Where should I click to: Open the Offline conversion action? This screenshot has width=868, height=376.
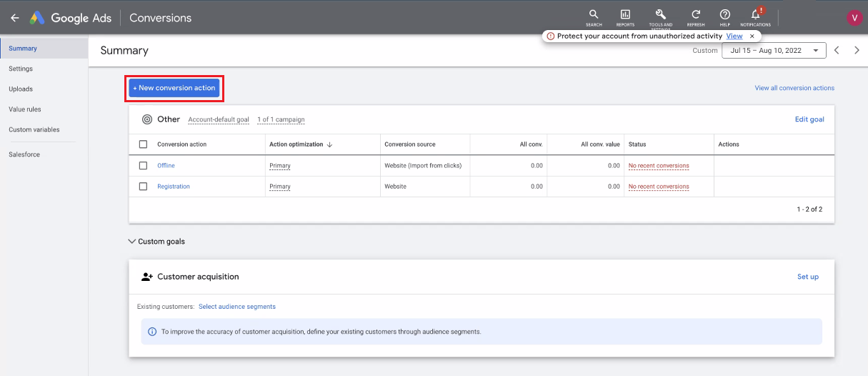tap(166, 166)
